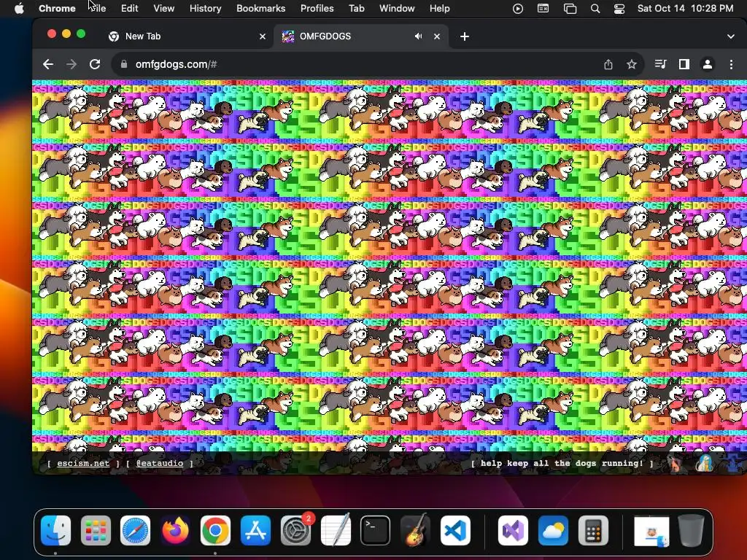Open the Chrome three-dot menu
This screenshot has width=747, height=560.
(731, 64)
